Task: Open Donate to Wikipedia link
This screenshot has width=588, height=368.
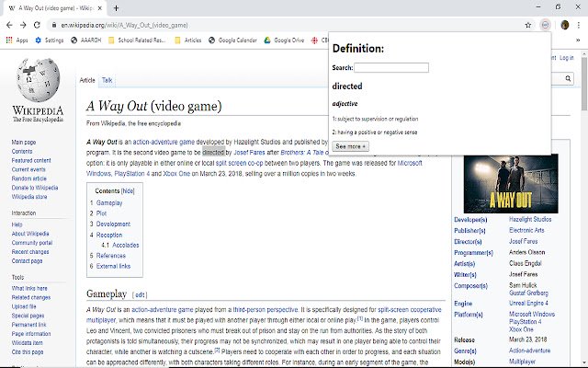Action: (x=35, y=188)
